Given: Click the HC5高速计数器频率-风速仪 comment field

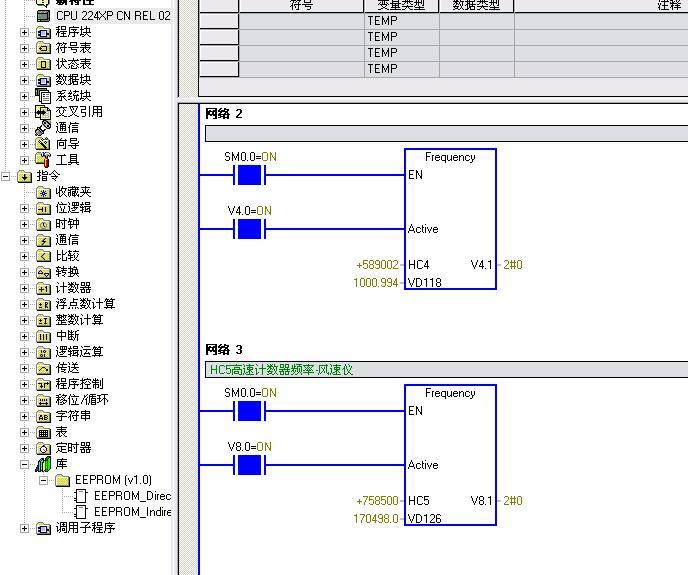Looking at the screenshot, I should coord(446,369).
